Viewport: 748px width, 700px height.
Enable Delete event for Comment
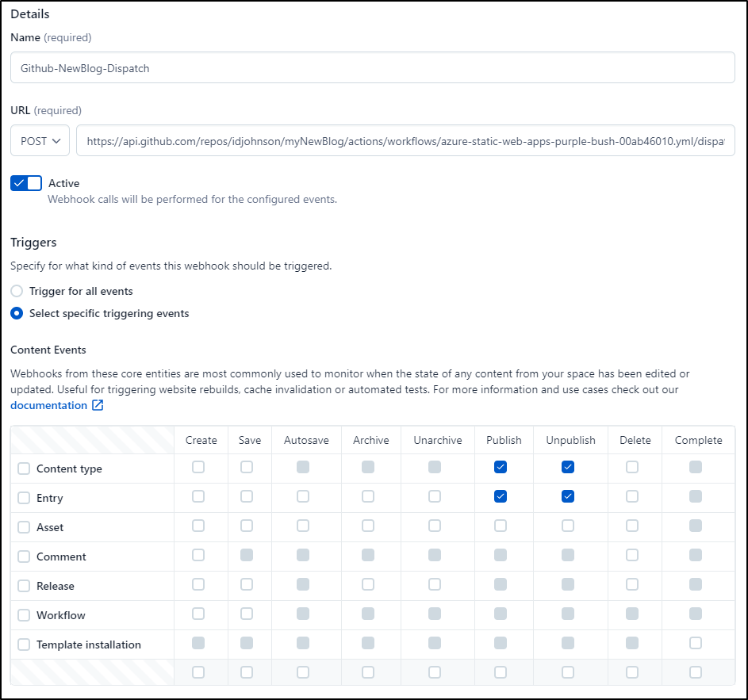pyautogui.click(x=632, y=555)
